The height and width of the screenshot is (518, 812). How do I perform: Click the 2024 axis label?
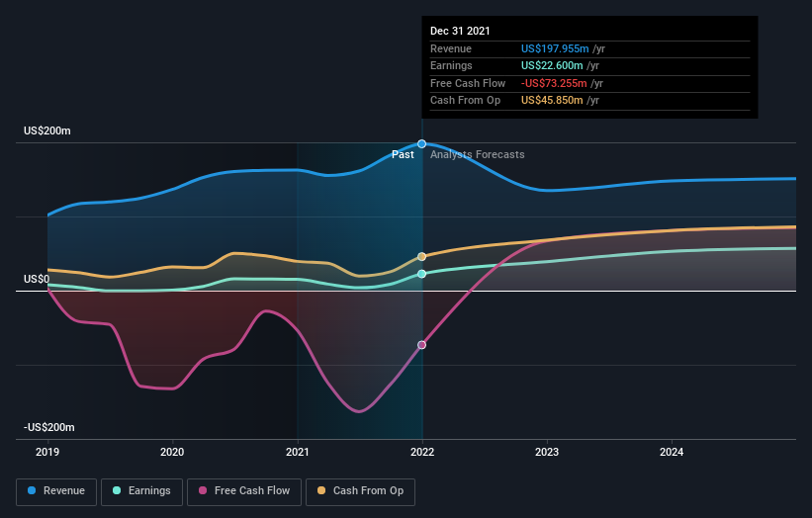click(x=672, y=453)
